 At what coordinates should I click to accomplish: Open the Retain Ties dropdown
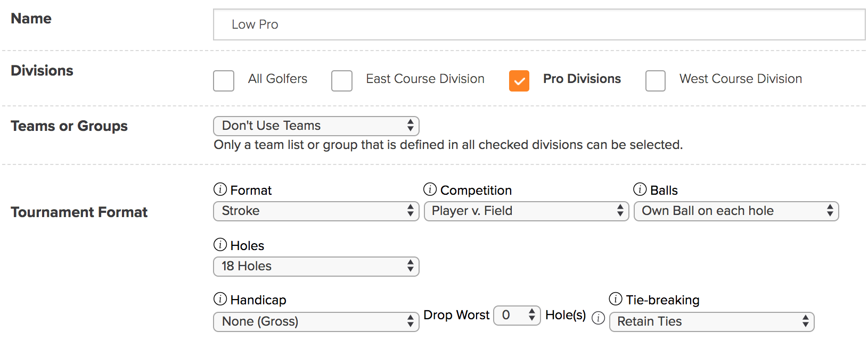click(712, 322)
